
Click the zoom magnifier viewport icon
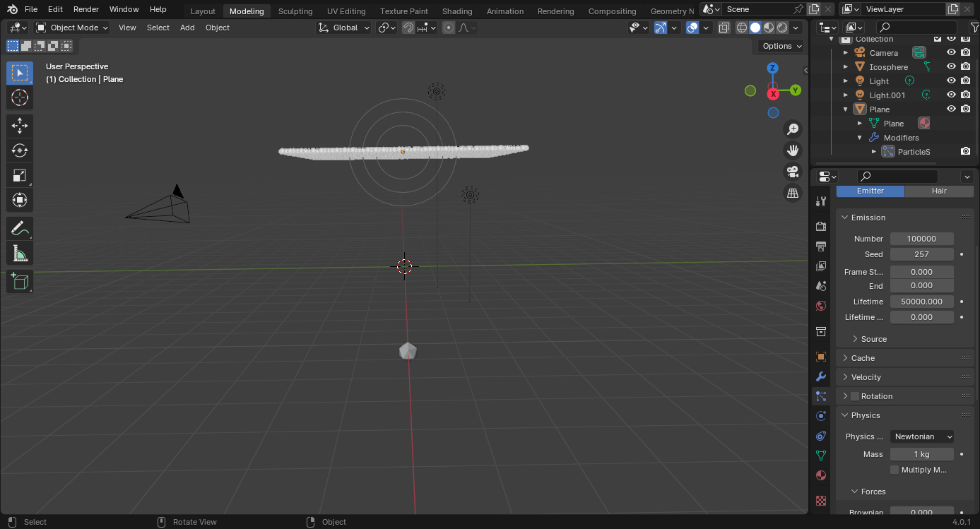coord(793,129)
